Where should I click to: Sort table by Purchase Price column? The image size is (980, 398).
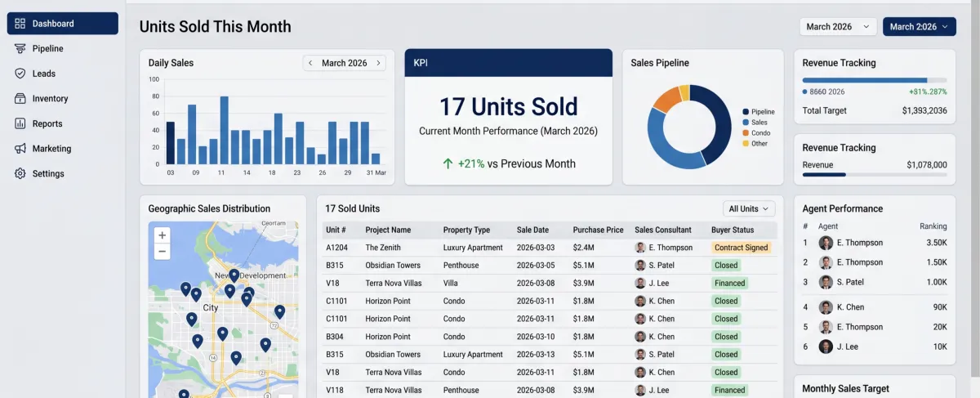click(x=598, y=230)
